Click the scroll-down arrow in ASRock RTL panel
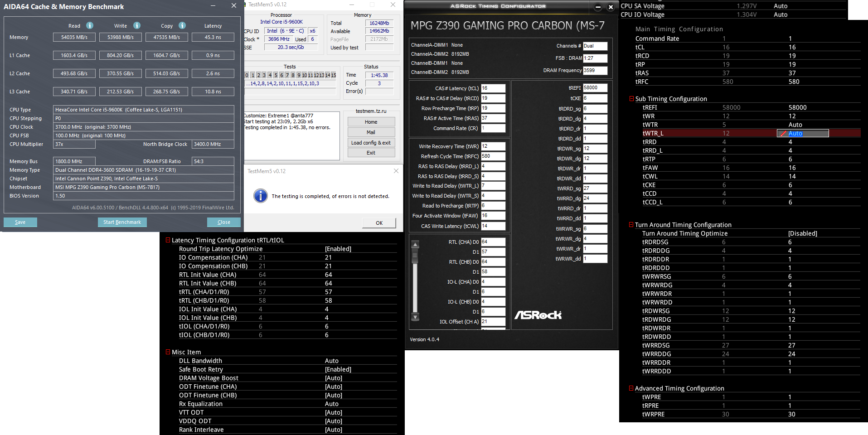 click(415, 317)
